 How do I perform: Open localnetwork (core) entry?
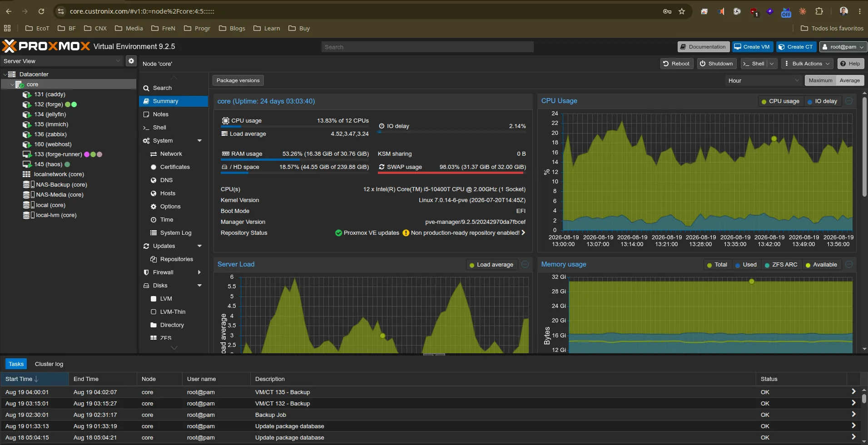(59, 174)
